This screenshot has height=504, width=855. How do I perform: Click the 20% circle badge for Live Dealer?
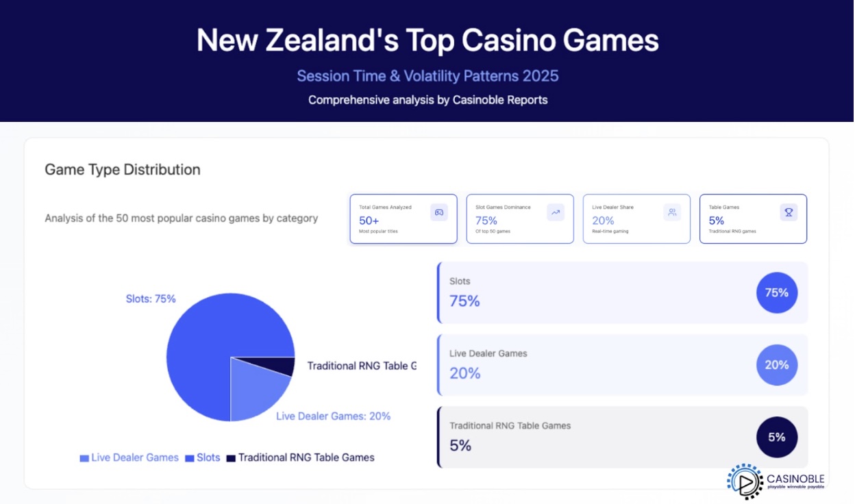tap(777, 365)
